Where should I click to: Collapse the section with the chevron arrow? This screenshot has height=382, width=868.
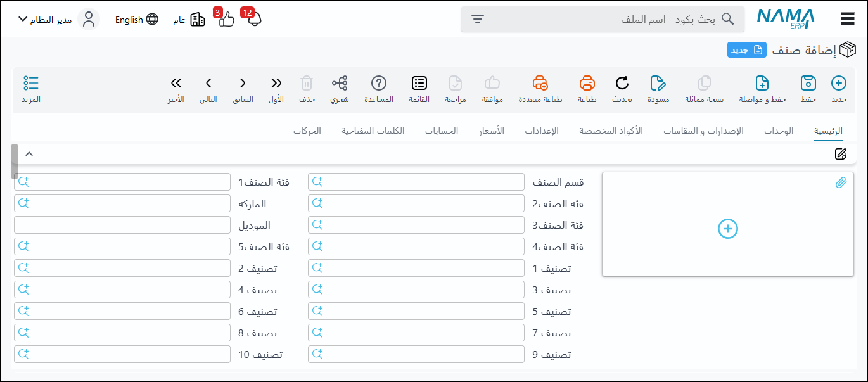29,154
